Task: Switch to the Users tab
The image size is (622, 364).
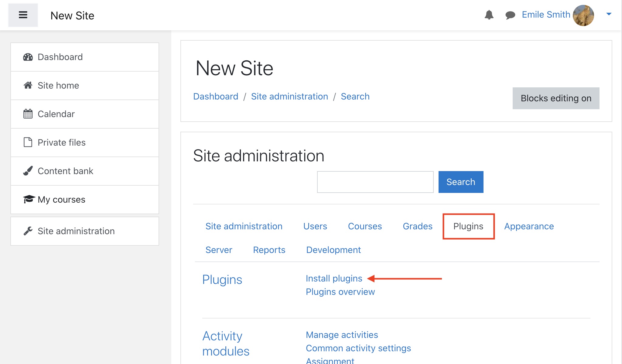Action: coord(315,226)
